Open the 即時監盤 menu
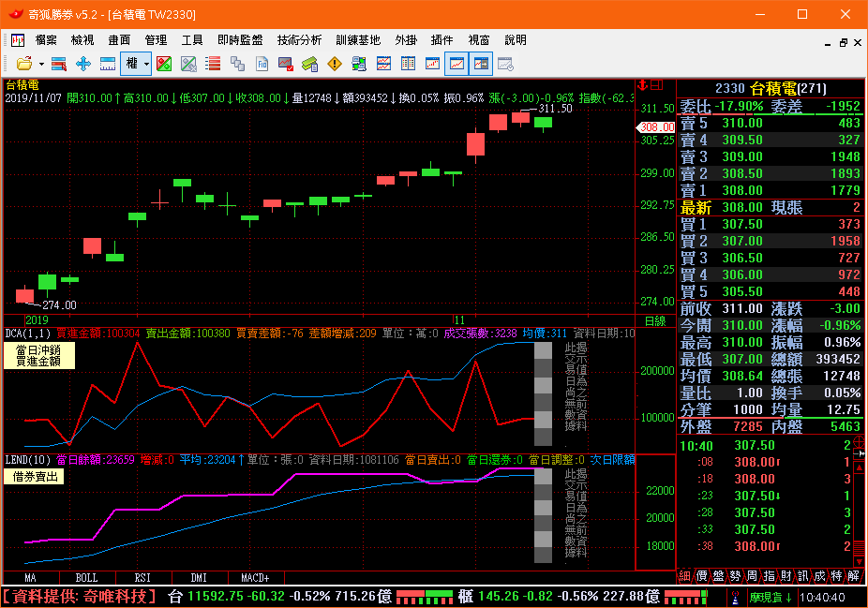 pos(240,40)
